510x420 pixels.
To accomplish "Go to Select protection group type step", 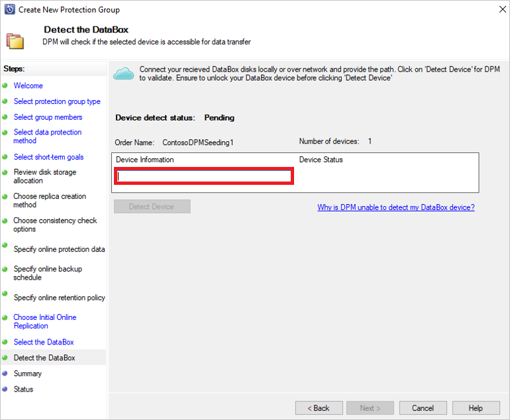I will [57, 101].
